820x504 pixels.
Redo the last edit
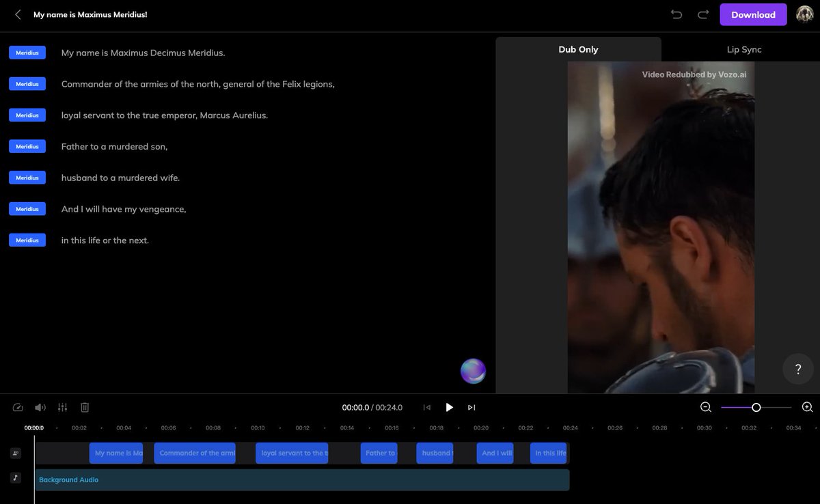click(703, 14)
